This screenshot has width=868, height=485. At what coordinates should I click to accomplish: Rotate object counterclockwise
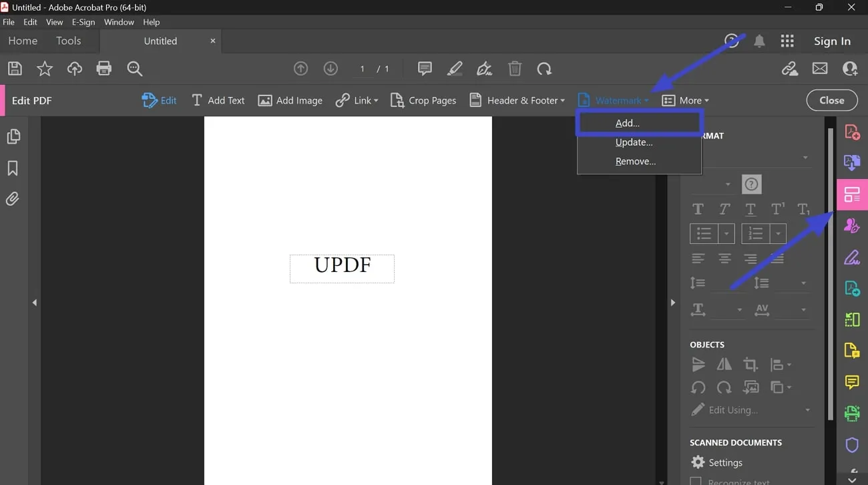coord(698,387)
